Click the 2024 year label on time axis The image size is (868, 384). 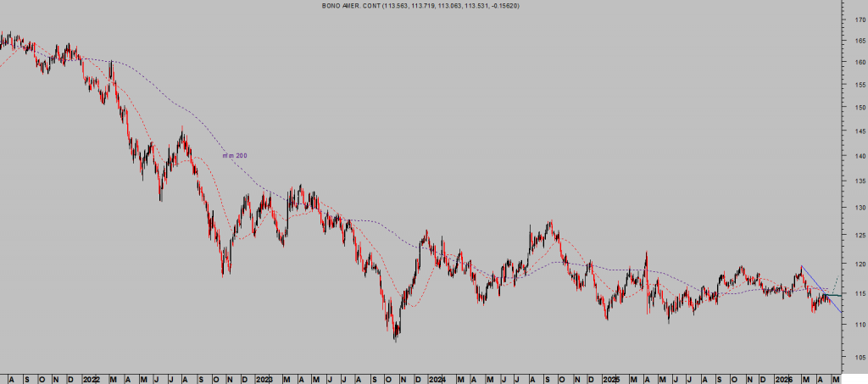[437, 377]
